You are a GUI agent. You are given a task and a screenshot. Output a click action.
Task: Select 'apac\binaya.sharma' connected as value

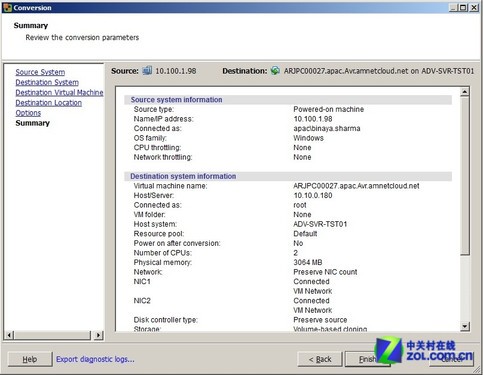(x=327, y=128)
